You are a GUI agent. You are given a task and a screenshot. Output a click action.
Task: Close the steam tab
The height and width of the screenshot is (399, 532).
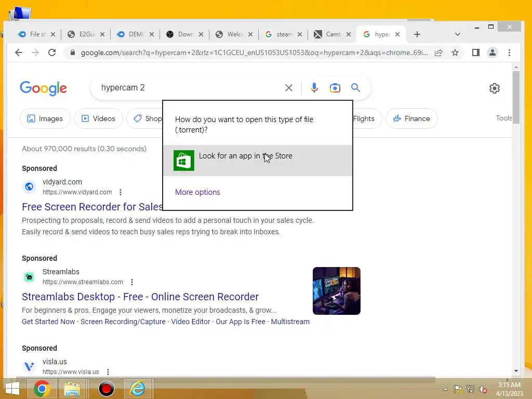pos(300,34)
